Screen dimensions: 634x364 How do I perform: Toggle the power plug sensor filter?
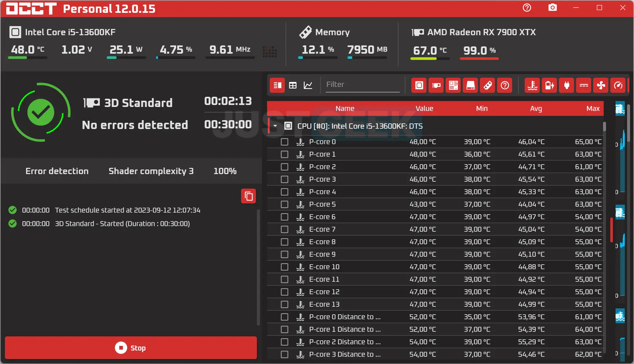[x=566, y=86]
